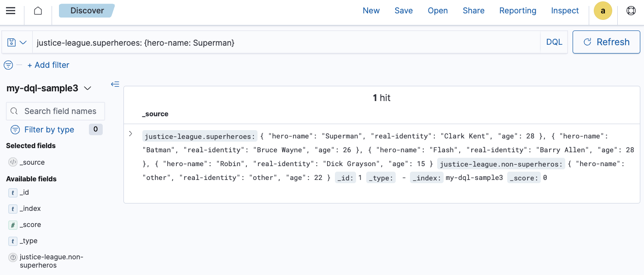The image size is (644, 275).
Task: Open the Inspect menu item
Action: point(565,11)
